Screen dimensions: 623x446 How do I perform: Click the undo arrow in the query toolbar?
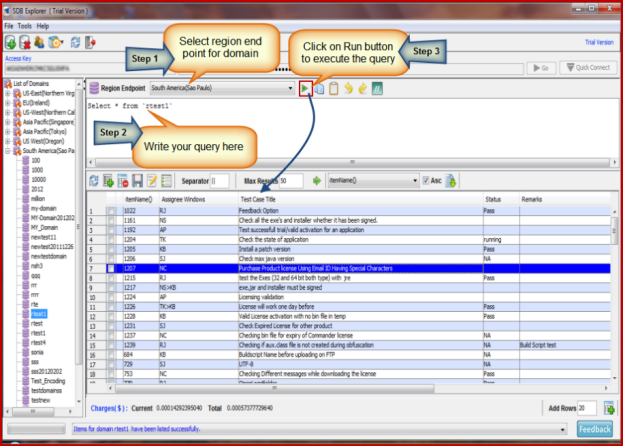[348, 89]
